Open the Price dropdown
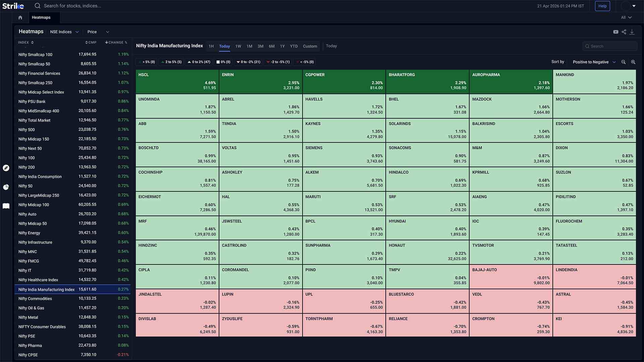Viewport: 644px width, 362px height. tap(98, 32)
